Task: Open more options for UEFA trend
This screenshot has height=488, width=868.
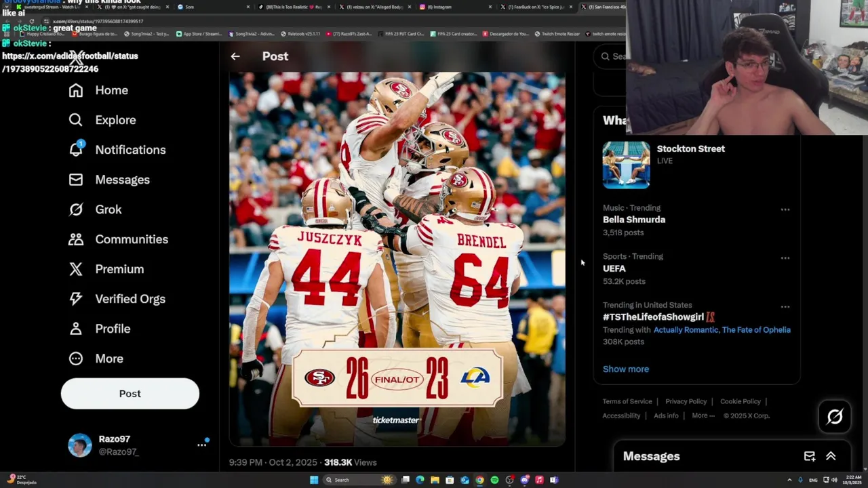Action: [785, 258]
